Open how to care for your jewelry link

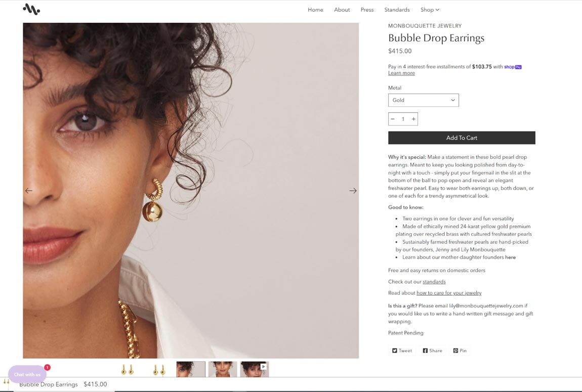tap(449, 293)
